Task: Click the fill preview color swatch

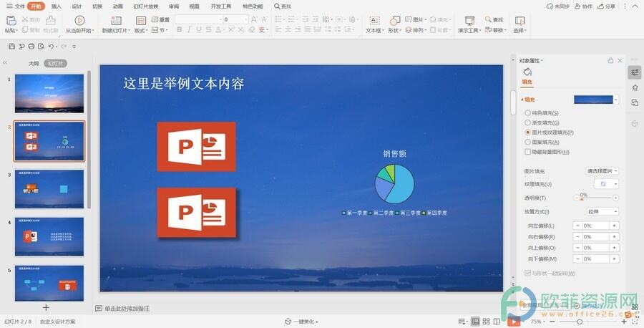Action: tap(593, 100)
